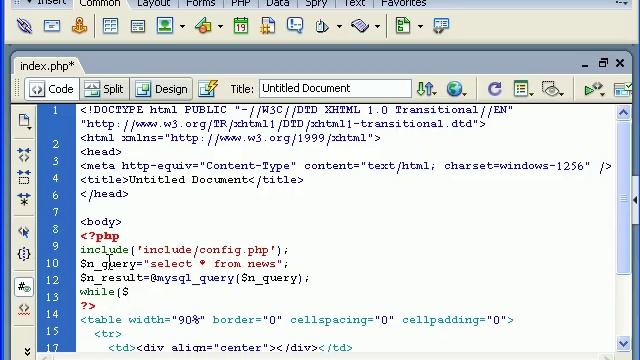Switch to Code view
640x360 pixels.
coord(52,89)
